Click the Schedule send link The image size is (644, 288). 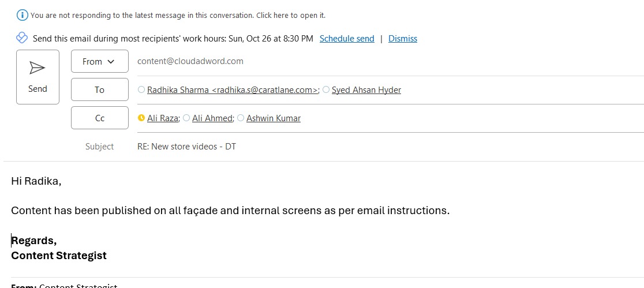pyautogui.click(x=347, y=39)
